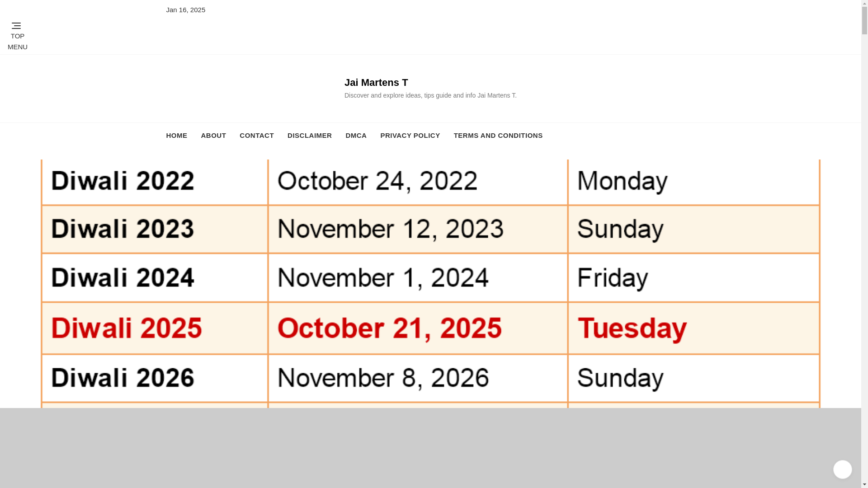Image resolution: width=868 pixels, height=488 pixels.
Task: View the DISCLAIMER page
Action: [310, 136]
